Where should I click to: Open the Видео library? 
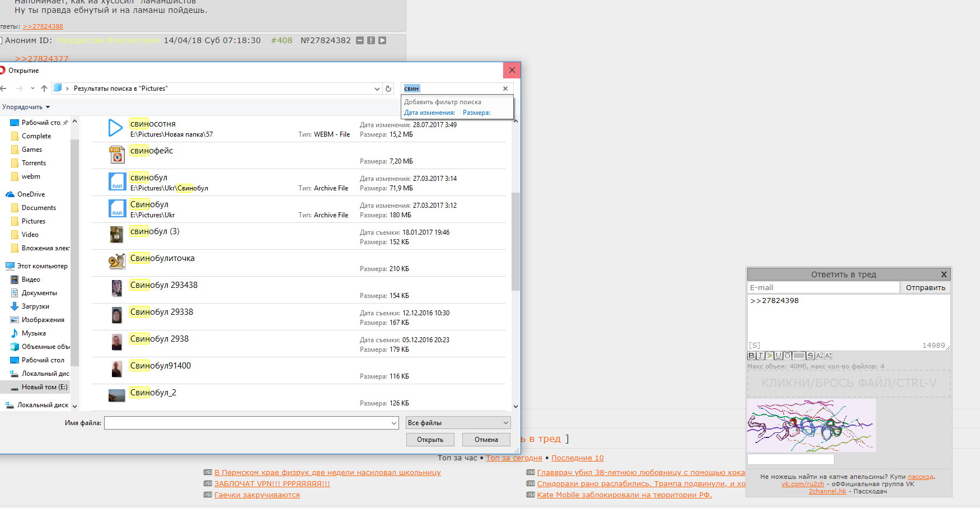25,279
